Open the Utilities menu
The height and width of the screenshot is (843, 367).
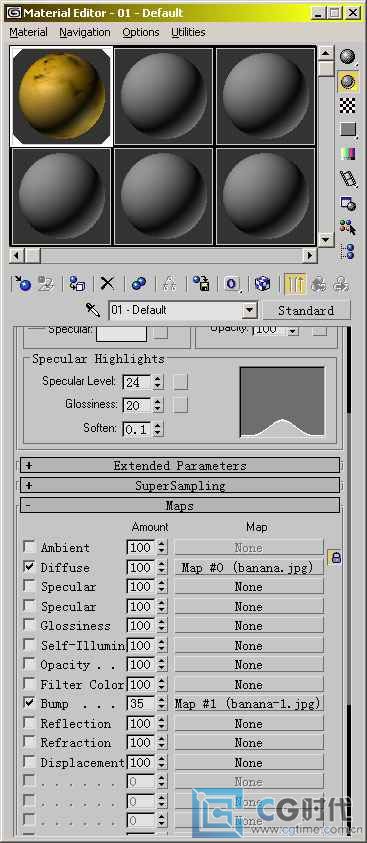point(188,32)
